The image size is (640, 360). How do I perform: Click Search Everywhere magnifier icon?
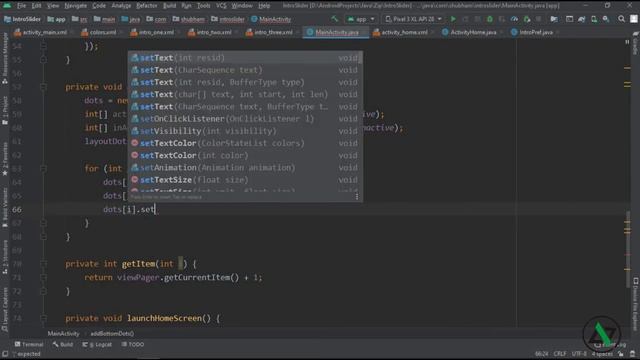pyautogui.click(x=621, y=19)
